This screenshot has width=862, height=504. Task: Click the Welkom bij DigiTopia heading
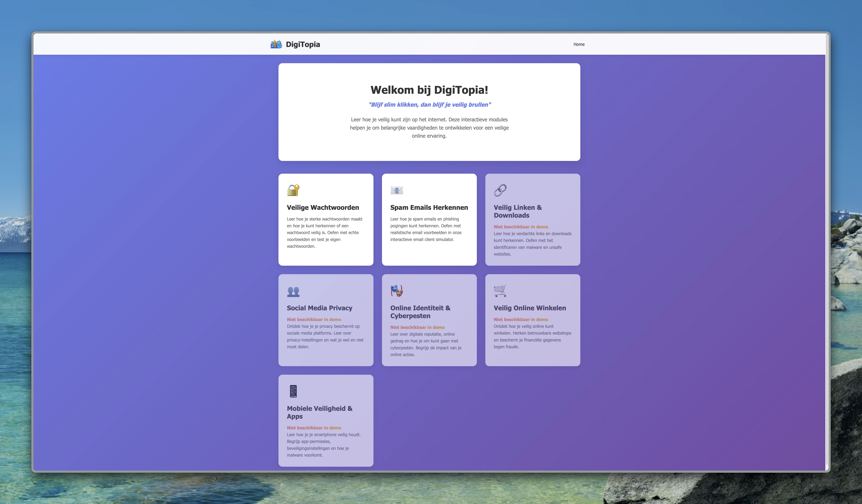(x=429, y=90)
